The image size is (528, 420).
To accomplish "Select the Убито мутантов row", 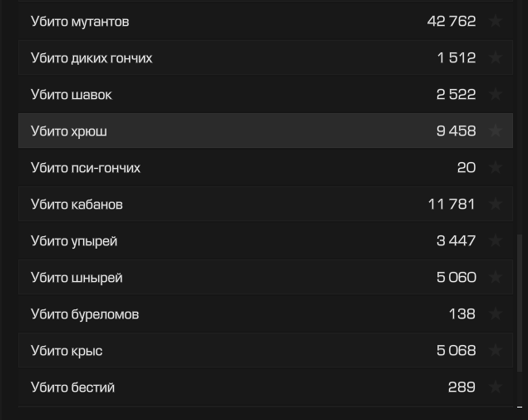I will click(266, 21).
